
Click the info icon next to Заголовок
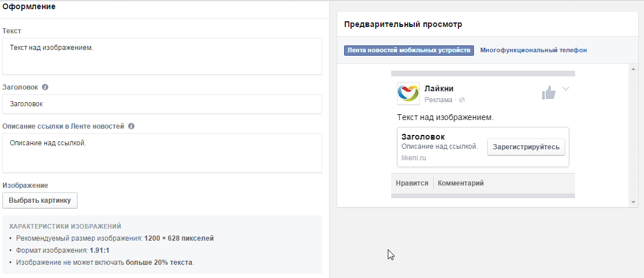(45, 87)
